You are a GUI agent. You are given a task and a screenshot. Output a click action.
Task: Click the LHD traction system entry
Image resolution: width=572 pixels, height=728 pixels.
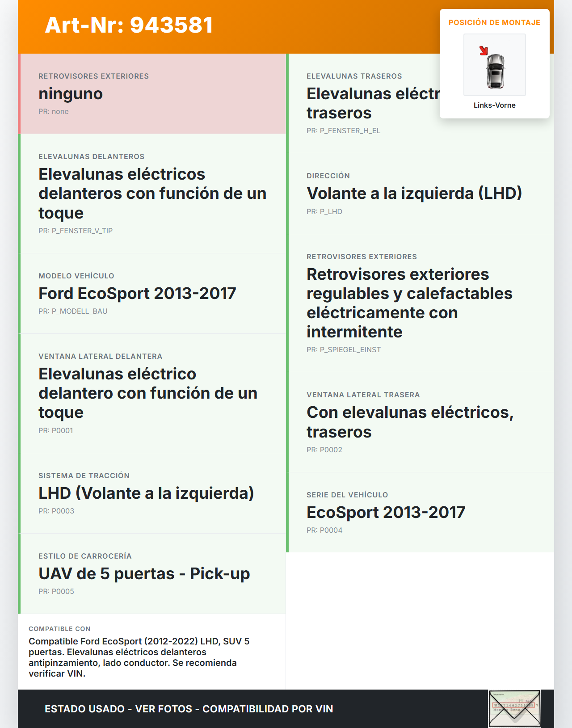pyautogui.click(x=146, y=493)
